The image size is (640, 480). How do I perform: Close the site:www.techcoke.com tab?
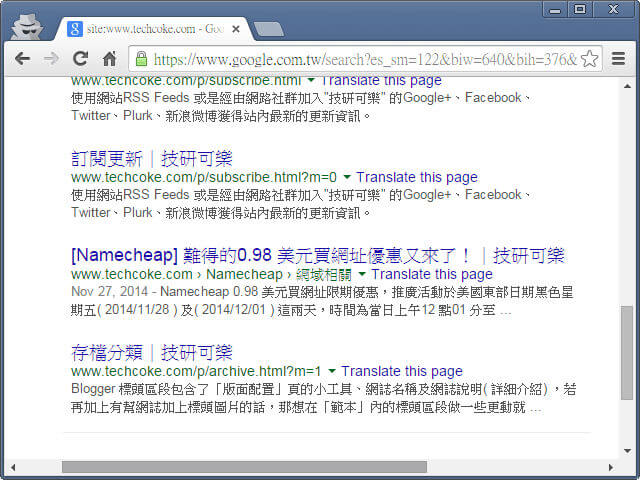point(236,29)
